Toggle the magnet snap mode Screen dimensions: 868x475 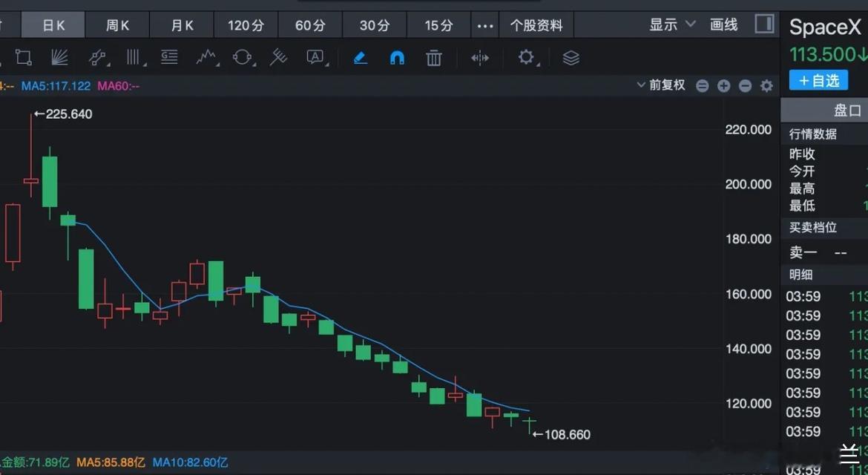click(397, 58)
